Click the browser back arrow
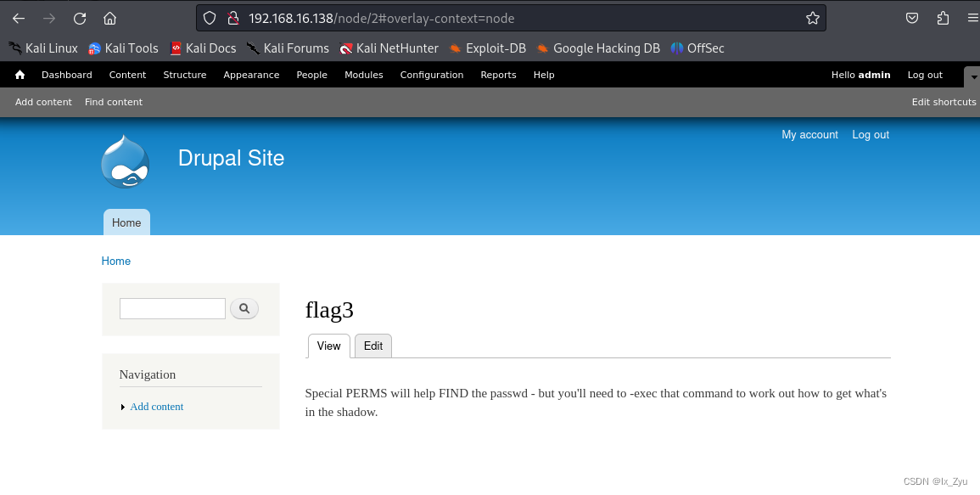Viewport: 980px width, 495px height. (19, 18)
